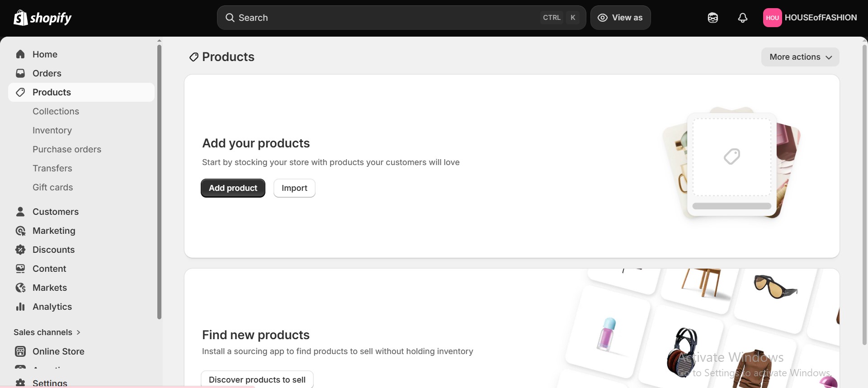This screenshot has height=388, width=868.
Task: Click the product placeholder illustration
Action: (731, 163)
